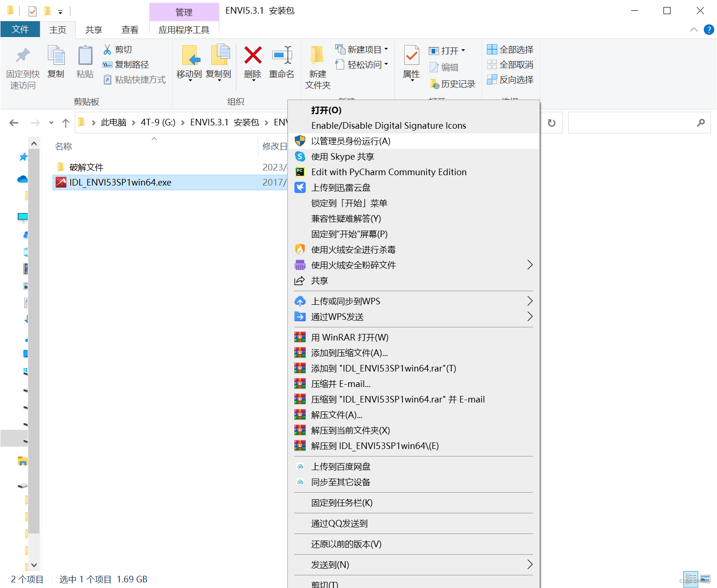Click the Copy icon in ribbon
The height and width of the screenshot is (588, 717).
pos(56,56)
